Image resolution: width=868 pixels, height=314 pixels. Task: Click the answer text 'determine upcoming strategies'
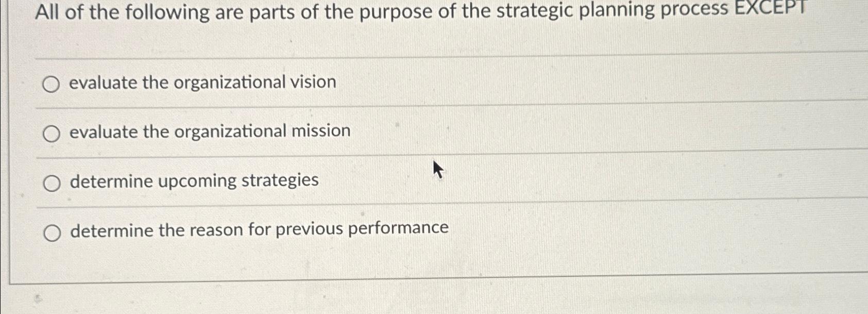194,180
